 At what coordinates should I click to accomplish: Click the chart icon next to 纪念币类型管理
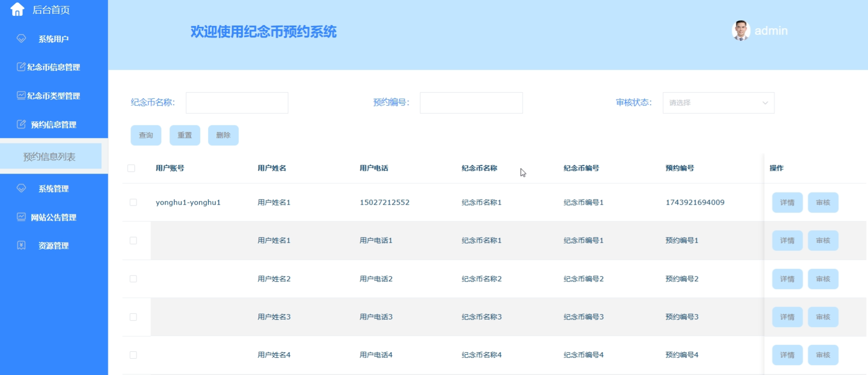tap(21, 95)
